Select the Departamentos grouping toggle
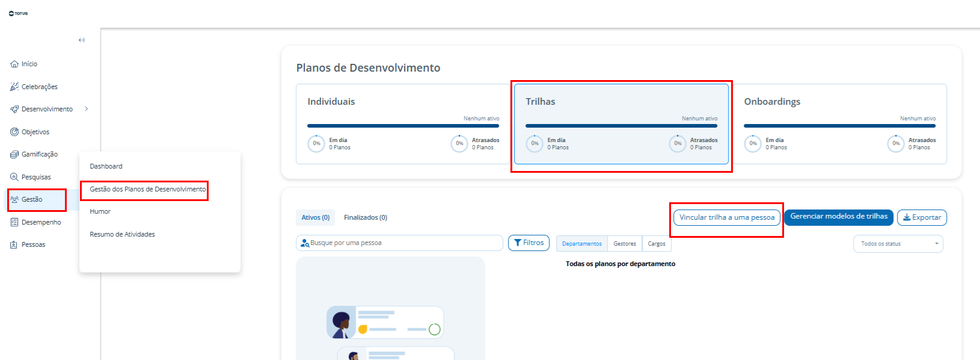Viewport: 980px width, 360px height. coord(582,244)
